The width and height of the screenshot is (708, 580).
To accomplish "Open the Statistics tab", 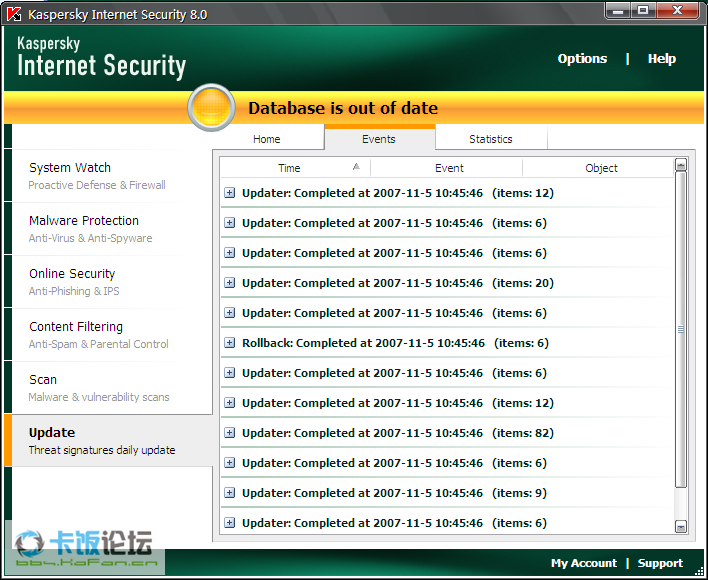I will 491,139.
